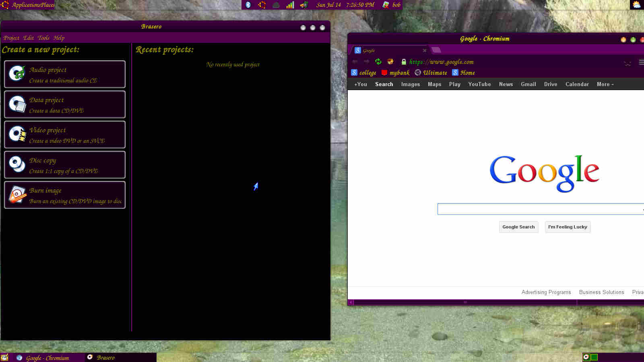Start a new Video project

[65, 134]
